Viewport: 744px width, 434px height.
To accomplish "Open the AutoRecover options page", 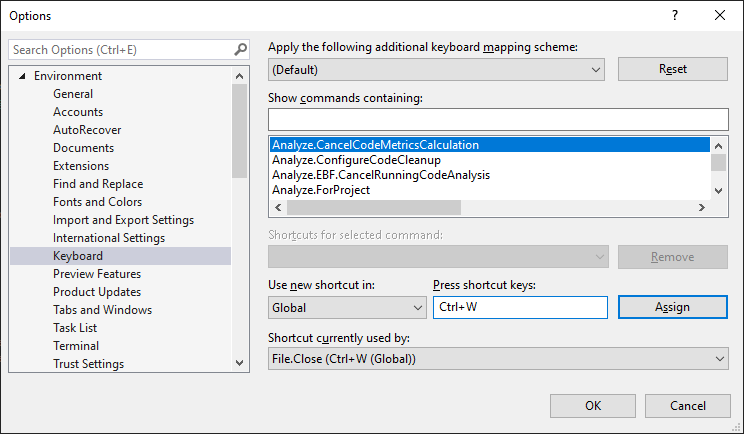I will pos(87,130).
